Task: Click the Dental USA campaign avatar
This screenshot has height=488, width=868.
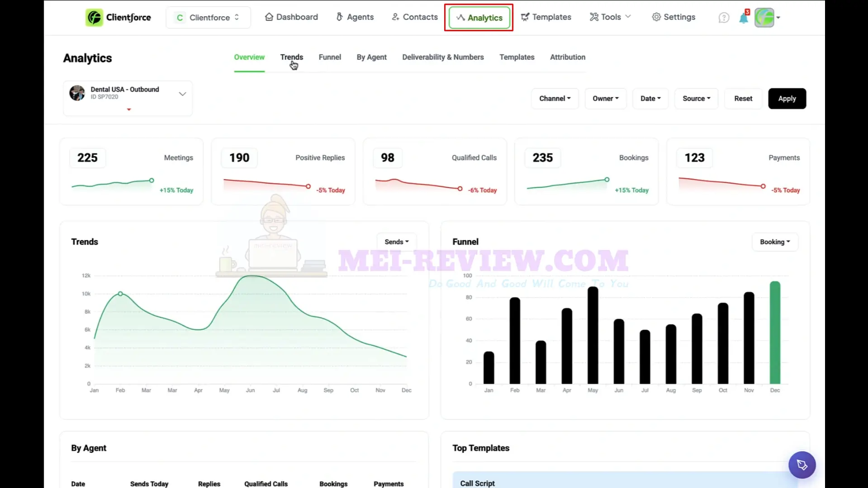Action: 77,93
